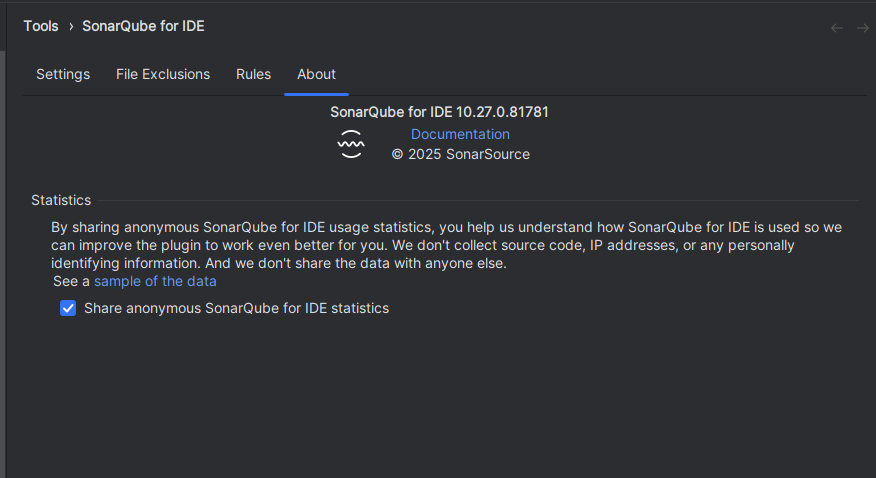The width and height of the screenshot is (876, 478).
Task: Click the breadcrumb chevron after Tools
Action: coord(71,26)
